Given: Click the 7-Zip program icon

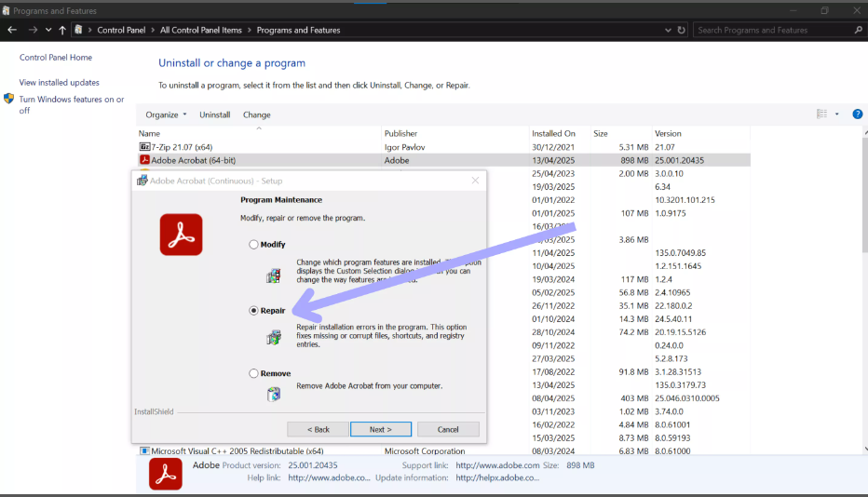Looking at the screenshot, I should coord(144,147).
